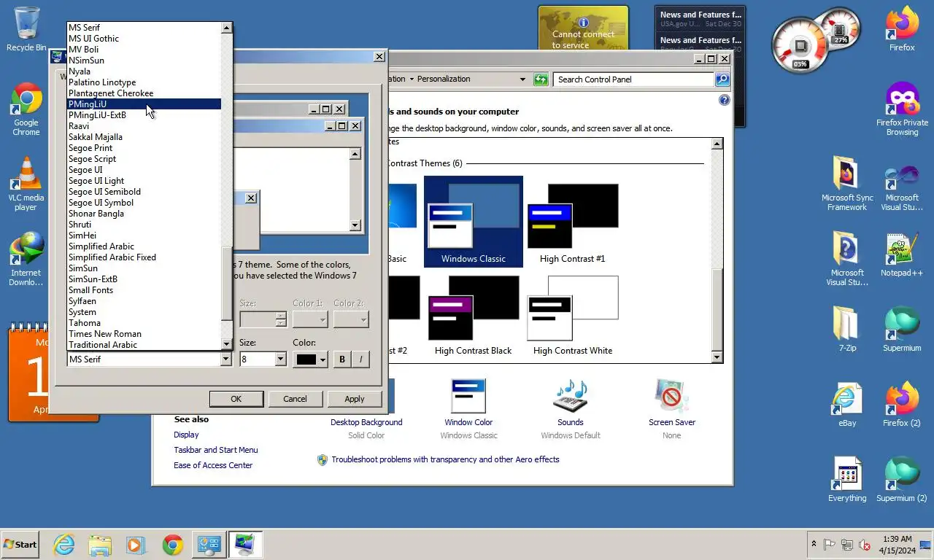Open address bar history dropdown

522,79
